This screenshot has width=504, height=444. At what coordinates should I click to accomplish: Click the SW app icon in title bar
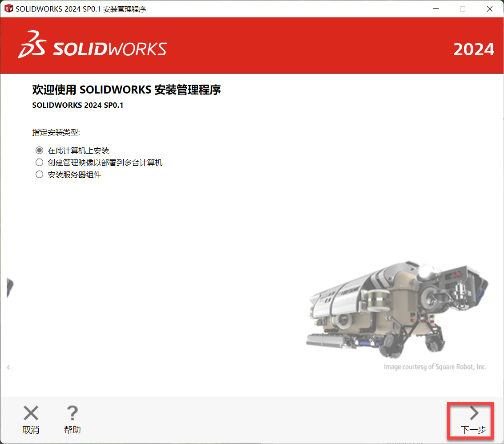point(8,9)
